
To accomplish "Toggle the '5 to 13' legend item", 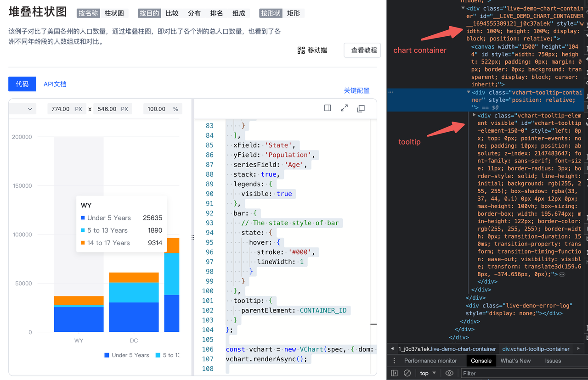I will point(168,355).
